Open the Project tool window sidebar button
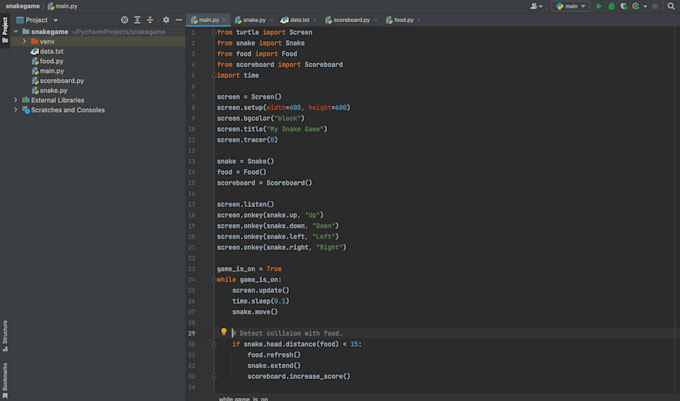The height and width of the screenshot is (401, 680). point(5,30)
